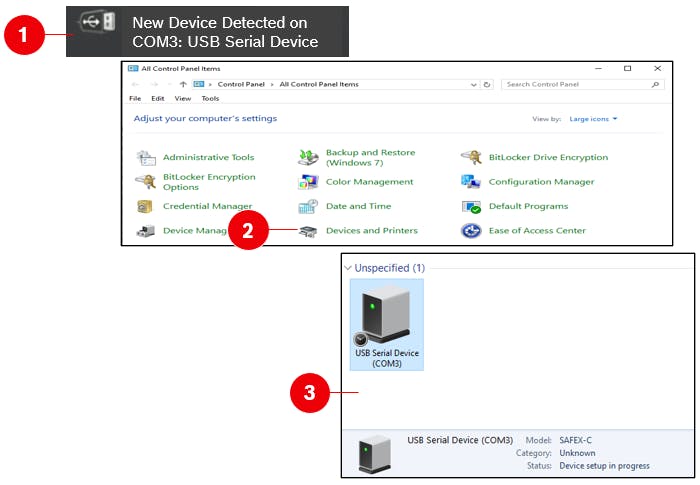Screen dimensions: 700x485
Task: Open Configuration Manager item
Action: click(x=471, y=182)
